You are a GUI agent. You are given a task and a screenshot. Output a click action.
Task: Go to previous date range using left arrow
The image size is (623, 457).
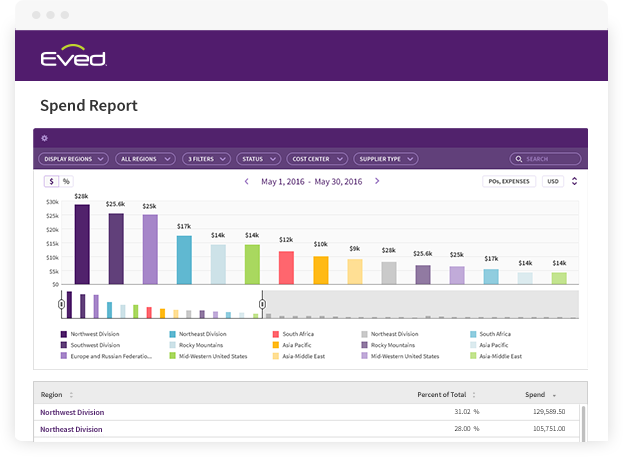tap(247, 181)
